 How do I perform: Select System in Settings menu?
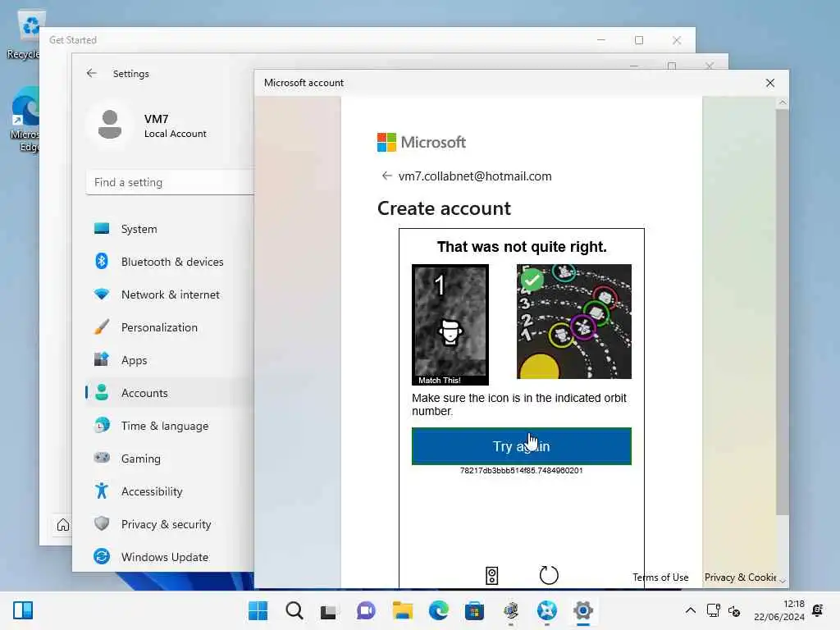(139, 229)
